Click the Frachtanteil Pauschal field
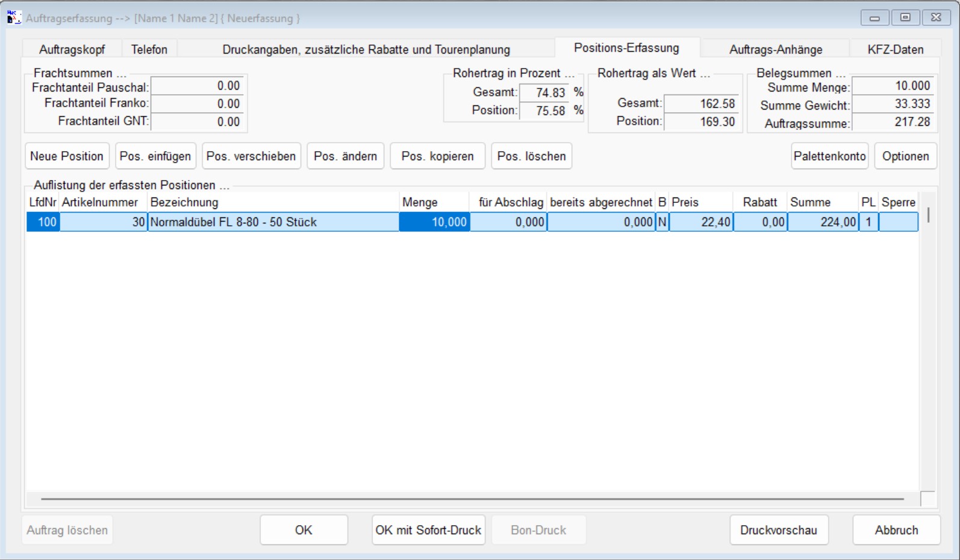The image size is (960, 560). point(197,86)
